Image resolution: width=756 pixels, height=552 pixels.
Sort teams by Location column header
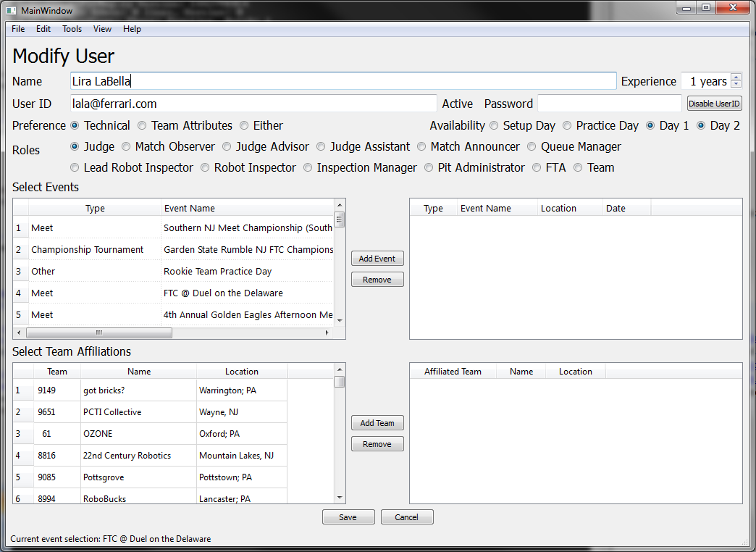[x=241, y=372]
